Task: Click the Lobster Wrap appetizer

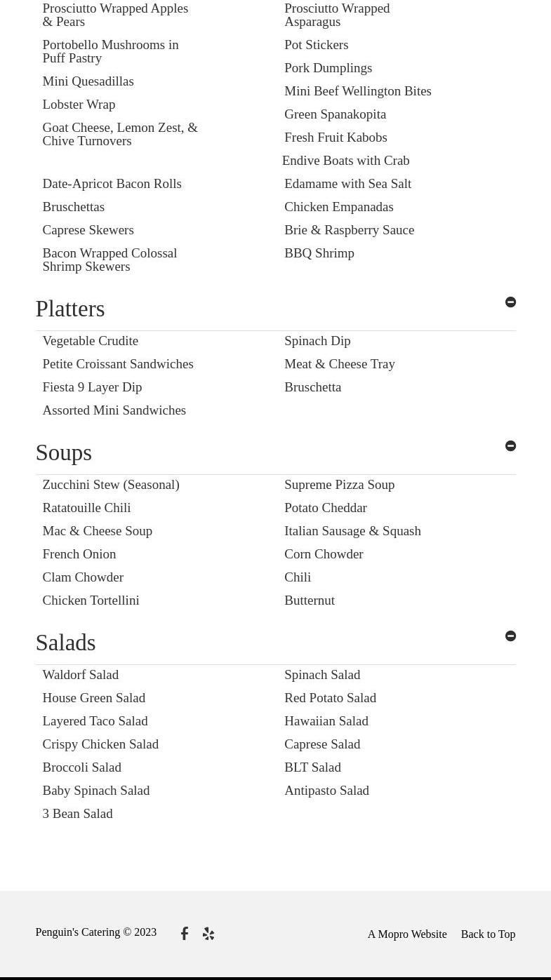Action: 79,105
